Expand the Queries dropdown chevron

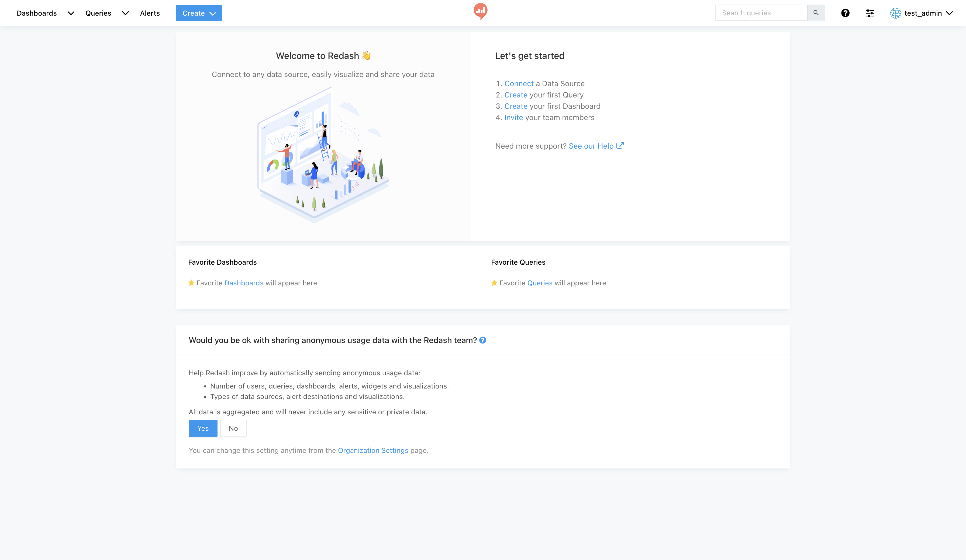point(125,13)
